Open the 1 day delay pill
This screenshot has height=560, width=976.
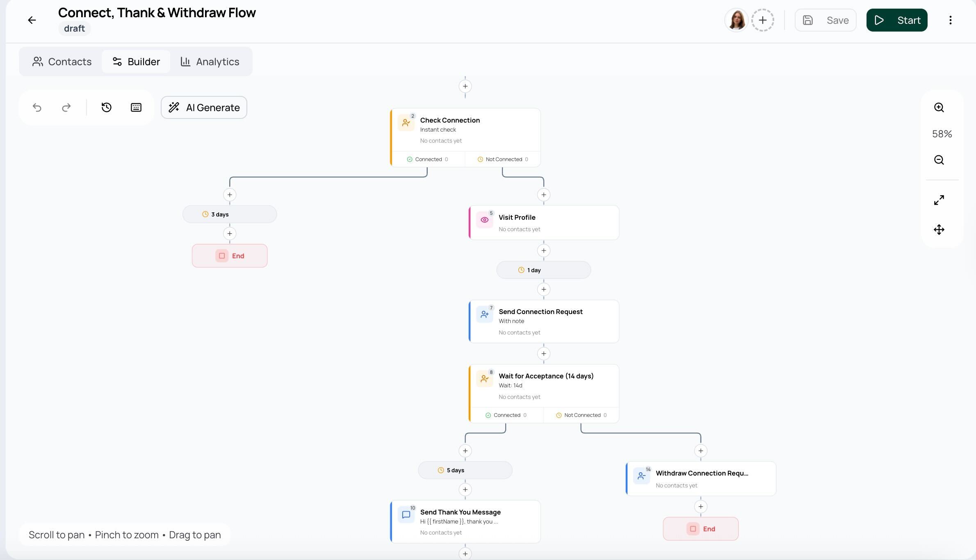pos(544,270)
